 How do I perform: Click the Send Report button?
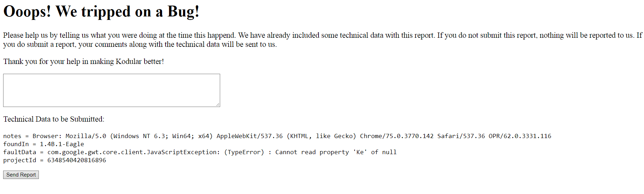(x=21, y=175)
